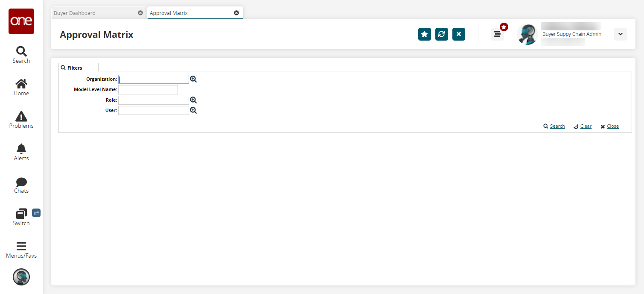Click the refresh page button
Screen dimensions: 644x294
(442, 34)
